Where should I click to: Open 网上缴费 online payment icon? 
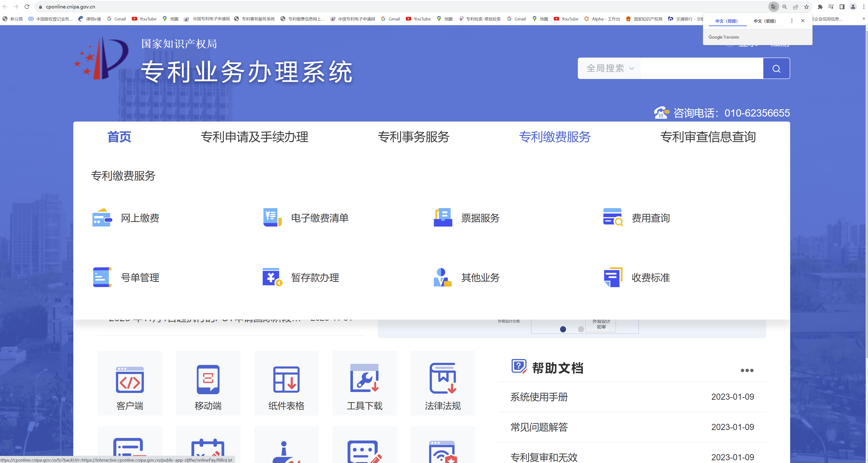[x=102, y=218]
